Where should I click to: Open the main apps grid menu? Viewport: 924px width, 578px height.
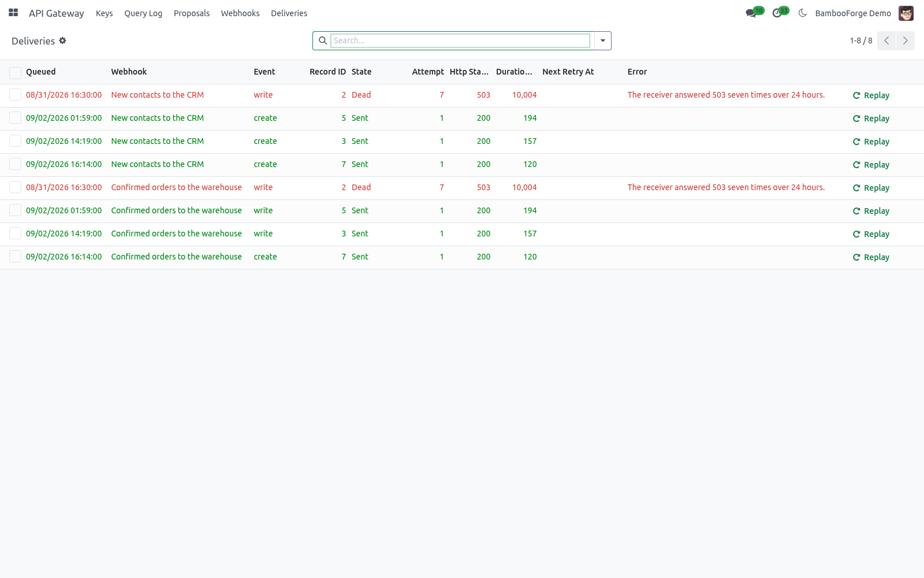coord(13,13)
